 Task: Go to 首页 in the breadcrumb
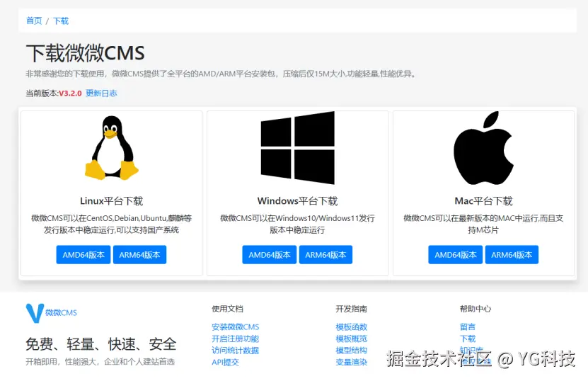click(34, 21)
